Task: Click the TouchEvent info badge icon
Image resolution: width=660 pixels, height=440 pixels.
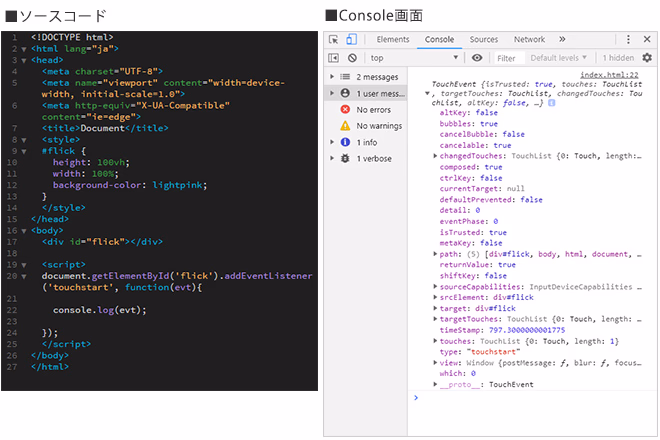Action: (x=551, y=103)
